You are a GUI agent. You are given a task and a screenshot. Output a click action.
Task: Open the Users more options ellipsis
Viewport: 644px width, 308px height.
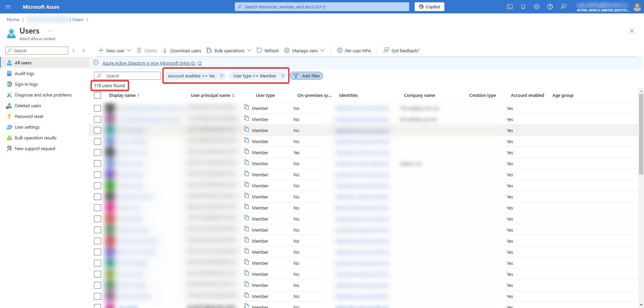coord(50,31)
